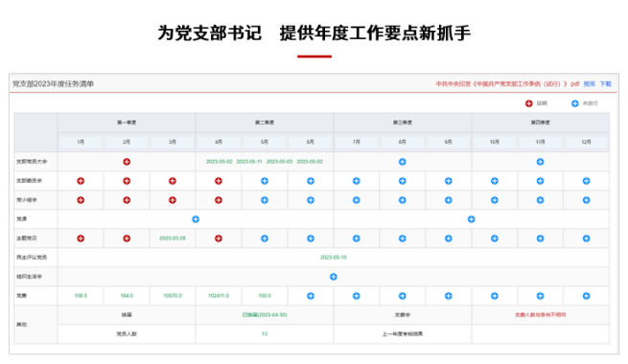Add 主题党日 record for 8月
628x364 pixels.
pyautogui.click(x=403, y=239)
